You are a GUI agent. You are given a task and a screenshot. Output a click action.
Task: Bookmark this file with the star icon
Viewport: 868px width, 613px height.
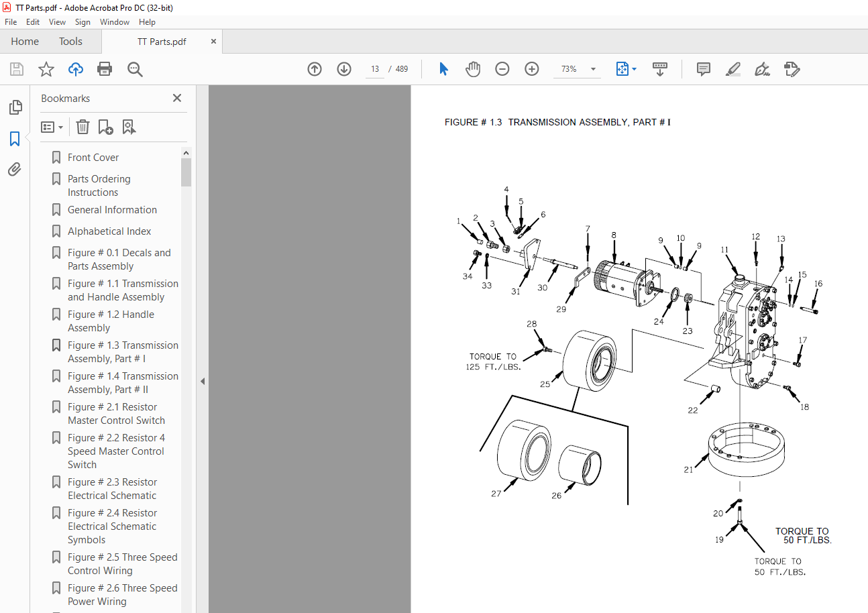[x=46, y=69]
